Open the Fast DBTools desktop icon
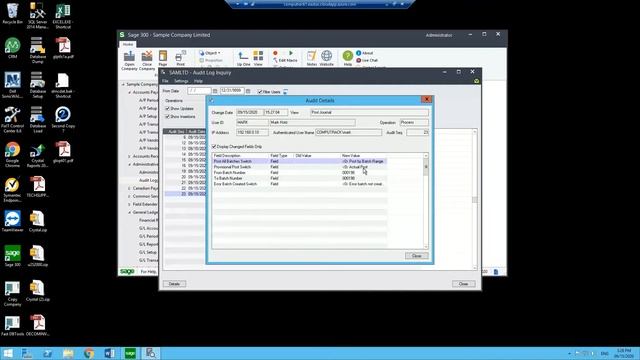This screenshot has height=360, width=640. pyautogui.click(x=12, y=324)
